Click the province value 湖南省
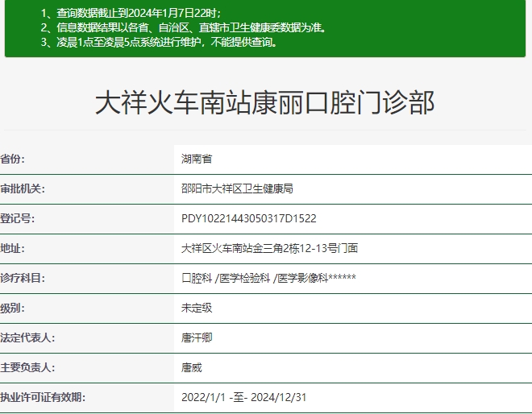The width and height of the screenshot is (532, 414). click(197, 159)
